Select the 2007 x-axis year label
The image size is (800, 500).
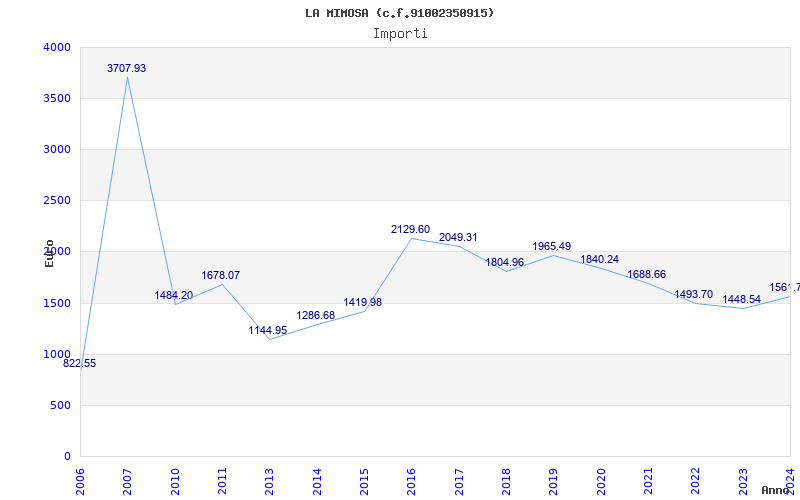point(127,482)
